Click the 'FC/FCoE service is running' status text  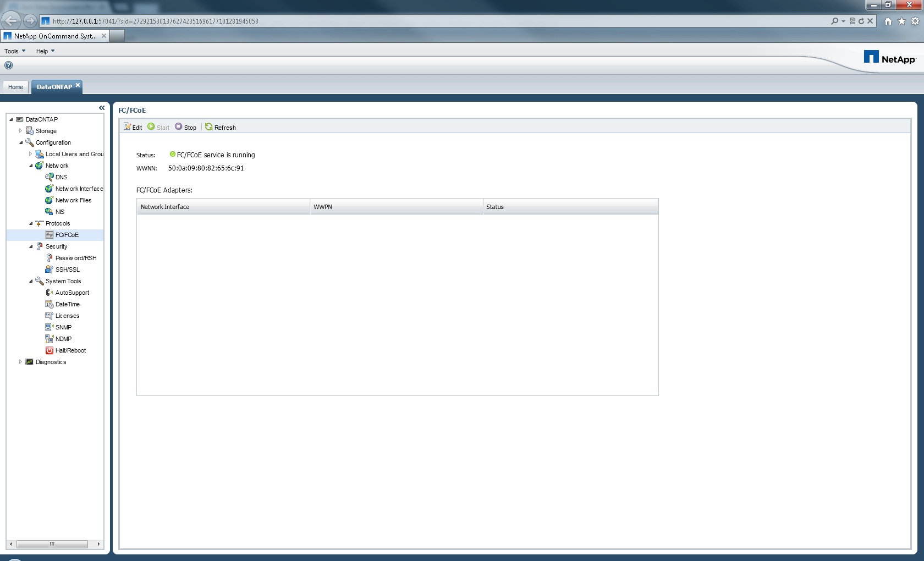click(216, 155)
